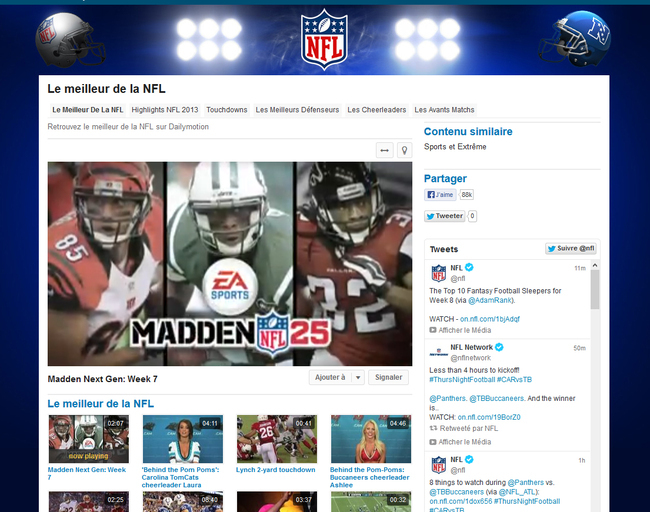Screen dimensions: 650x512
Task: Toggle wide player mode arrow icon
Action: click(384, 150)
